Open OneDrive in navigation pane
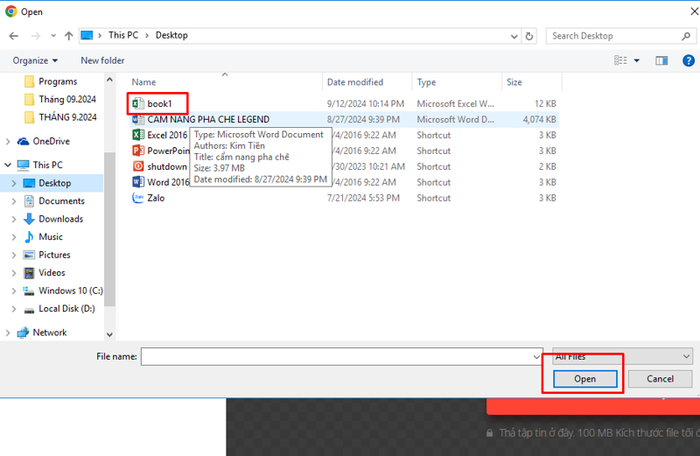Viewport: 700px width, 456px height. (x=43, y=141)
